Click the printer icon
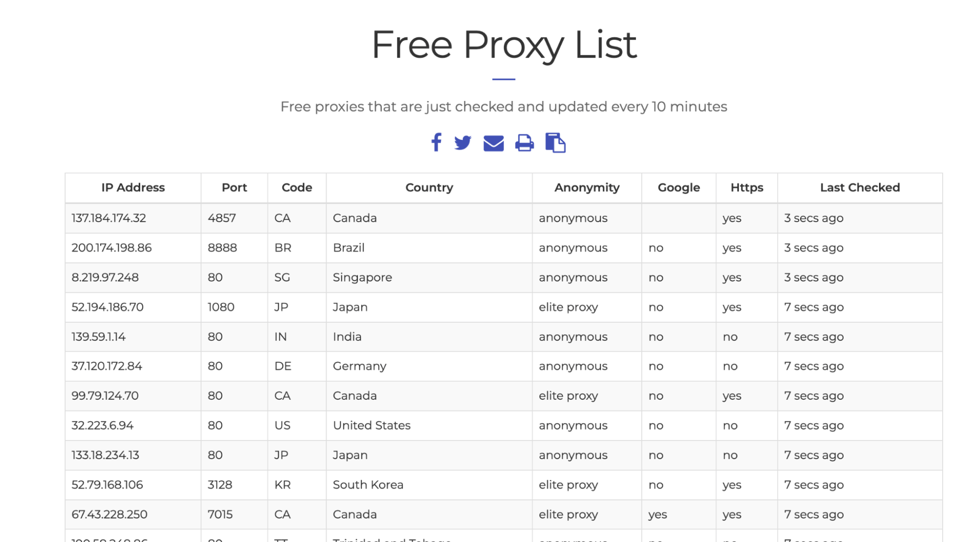The image size is (980, 542). (524, 143)
